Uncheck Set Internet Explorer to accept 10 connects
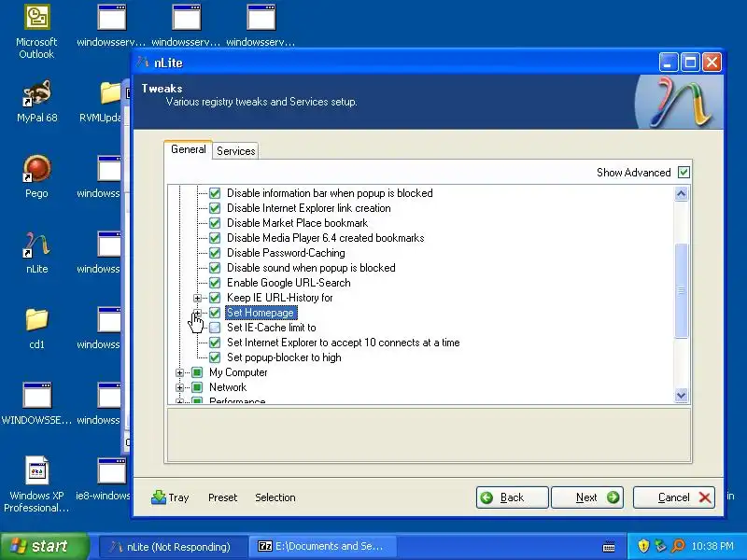 tap(215, 343)
